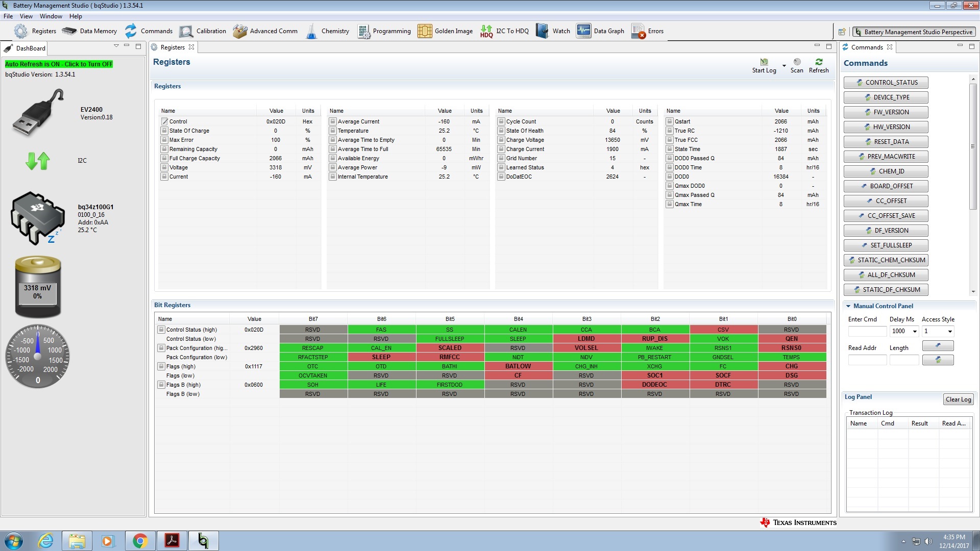
Task: Click the Calibration toolbar icon
Action: pos(186,31)
